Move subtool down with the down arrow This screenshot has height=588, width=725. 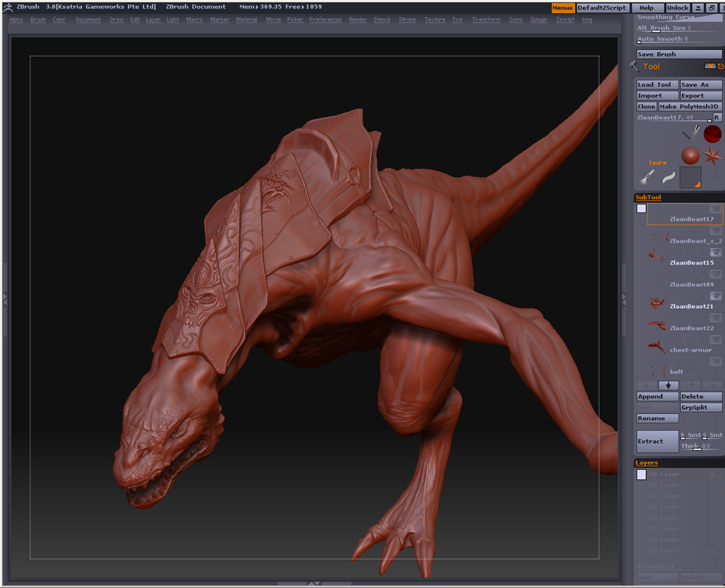point(668,385)
